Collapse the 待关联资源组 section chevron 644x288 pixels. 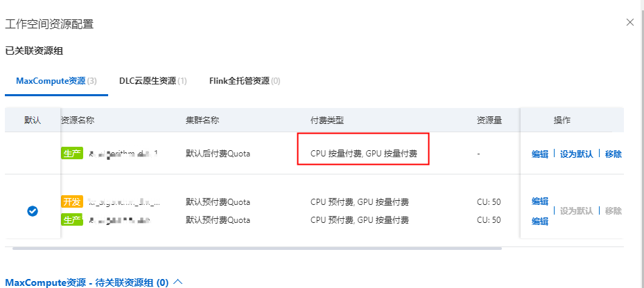pyautogui.click(x=178, y=282)
